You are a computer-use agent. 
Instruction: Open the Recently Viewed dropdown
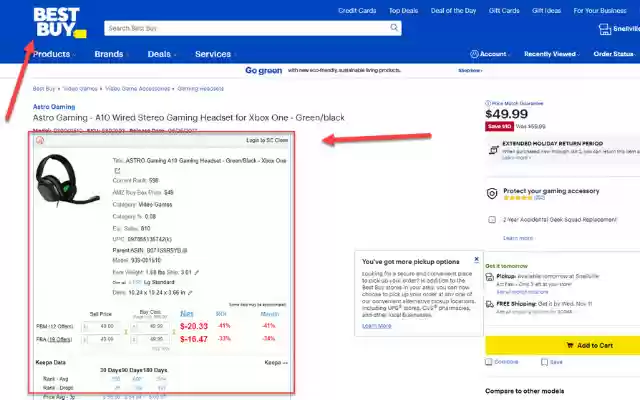551,54
